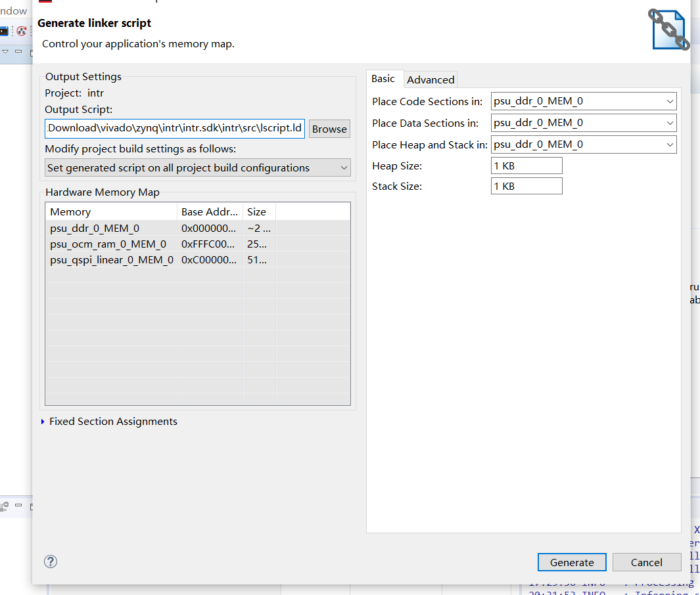Switch to the Advanced tab

tap(431, 79)
